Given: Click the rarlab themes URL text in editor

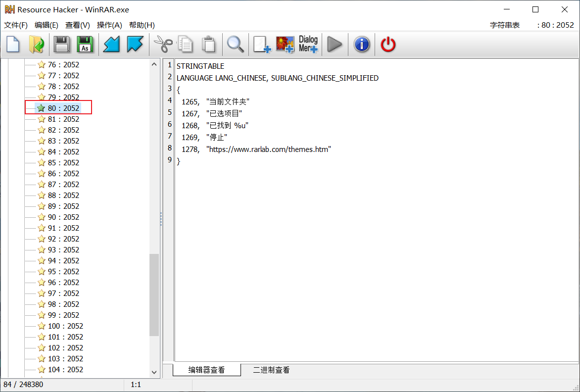Looking at the screenshot, I should (268, 149).
